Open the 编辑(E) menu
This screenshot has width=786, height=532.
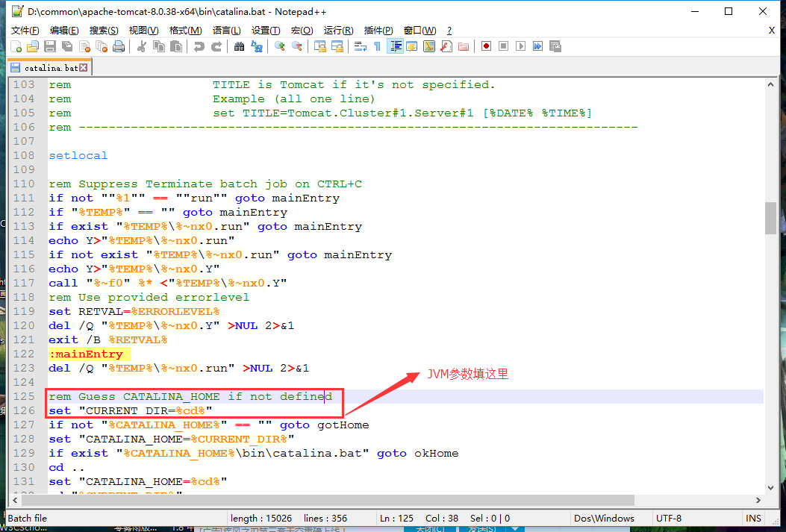(64, 31)
